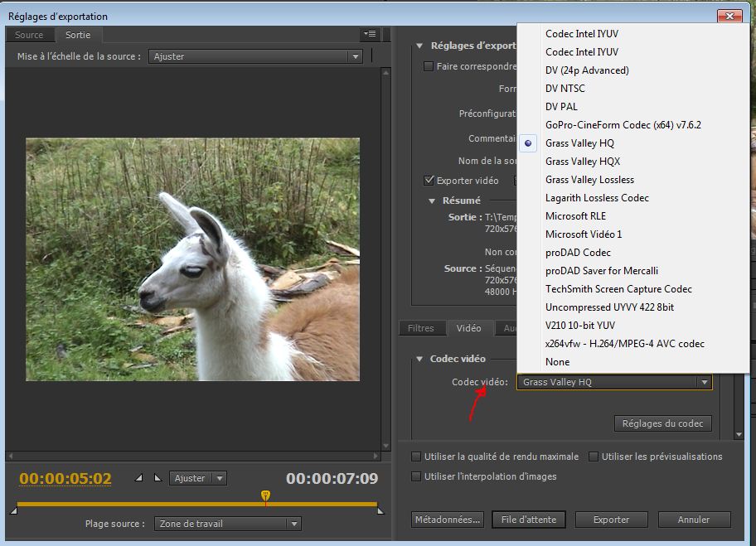Click the In point handle at timeline start
The height and width of the screenshot is (546, 756).
(13, 510)
